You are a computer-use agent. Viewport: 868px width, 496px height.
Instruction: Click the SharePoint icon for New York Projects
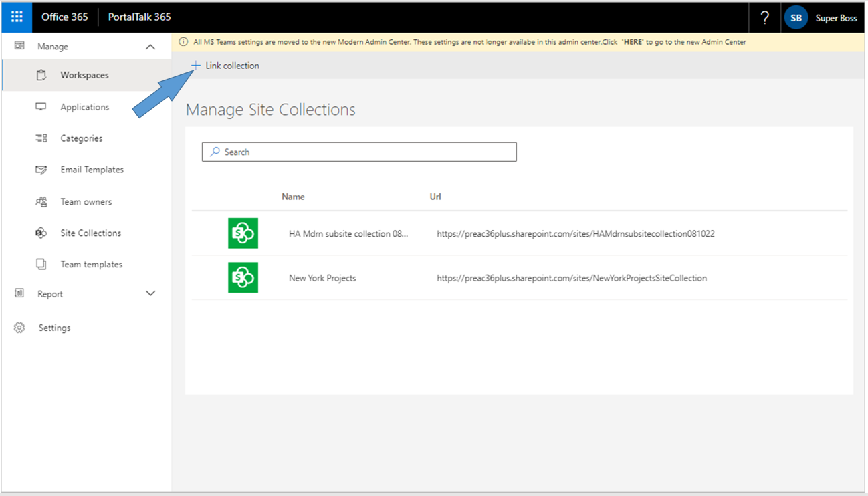click(x=243, y=278)
